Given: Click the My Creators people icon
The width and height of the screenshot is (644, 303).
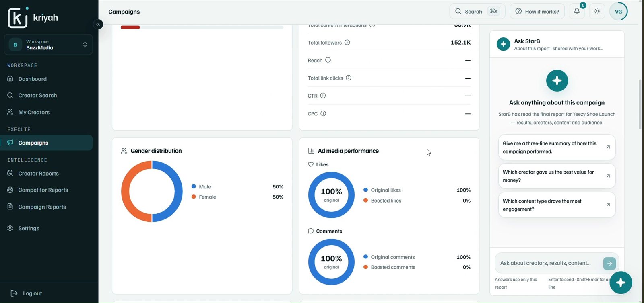Looking at the screenshot, I should pyautogui.click(x=10, y=112).
